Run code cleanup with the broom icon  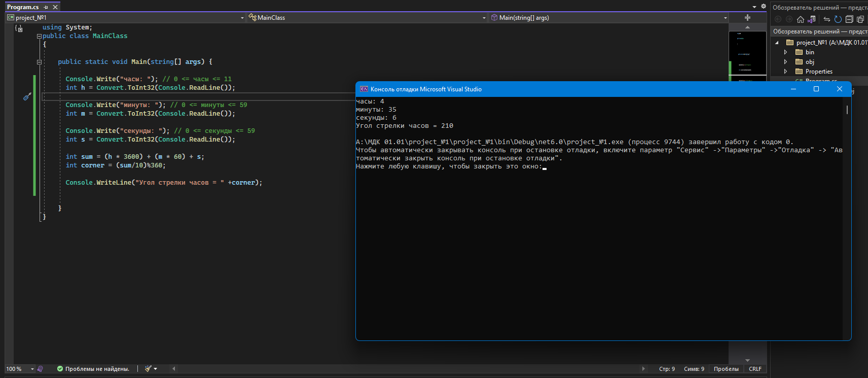[148, 369]
